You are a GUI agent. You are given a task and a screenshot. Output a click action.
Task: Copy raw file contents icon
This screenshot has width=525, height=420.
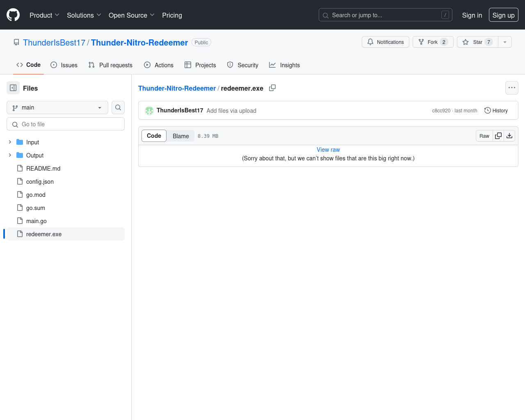498,136
